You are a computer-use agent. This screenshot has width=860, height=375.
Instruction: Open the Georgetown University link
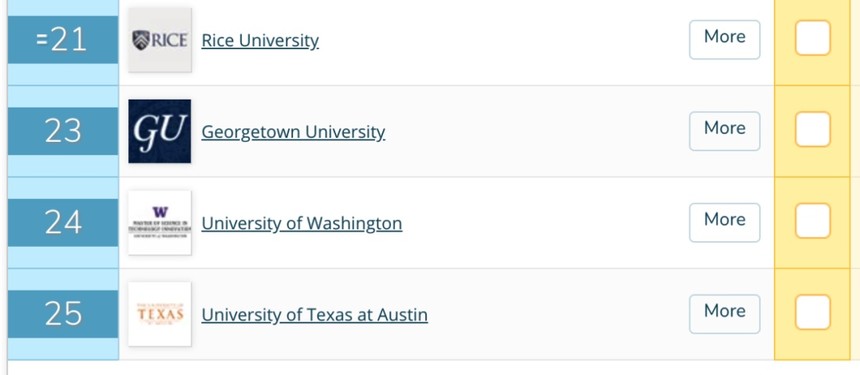293,132
